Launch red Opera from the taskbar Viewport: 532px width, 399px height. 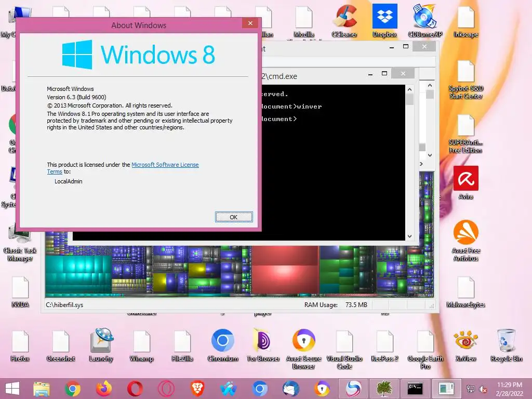135,389
